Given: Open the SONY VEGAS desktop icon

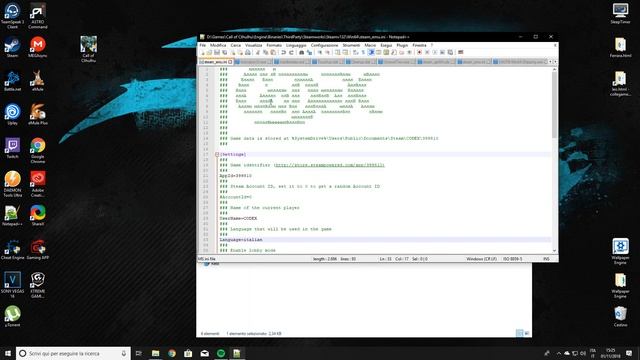Looking at the screenshot, I should pyautogui.click(x=12, y=285).
